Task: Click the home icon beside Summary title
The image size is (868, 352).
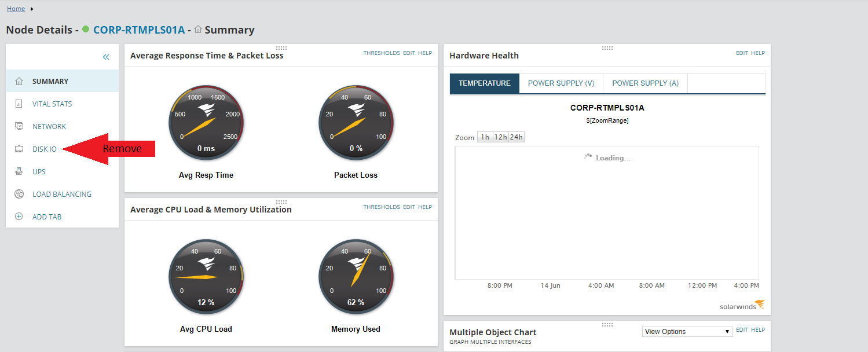Action: click(198, 29)
